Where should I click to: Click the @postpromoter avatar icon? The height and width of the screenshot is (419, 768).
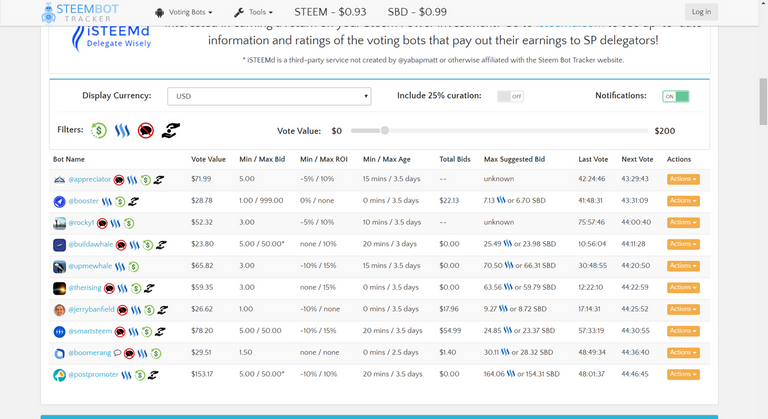(59, 375)
